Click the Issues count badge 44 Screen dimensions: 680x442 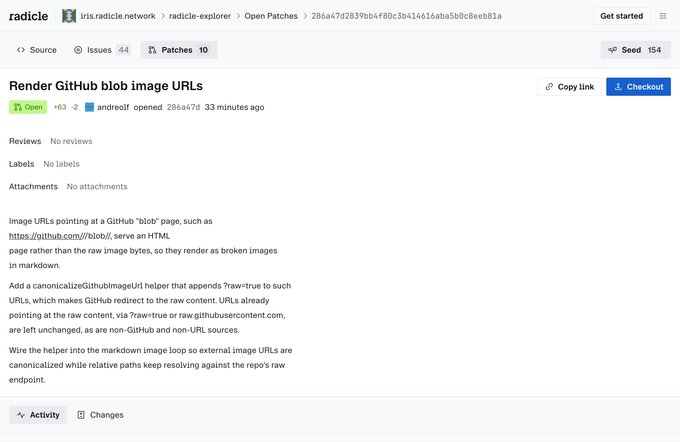[x=124, y=50]
